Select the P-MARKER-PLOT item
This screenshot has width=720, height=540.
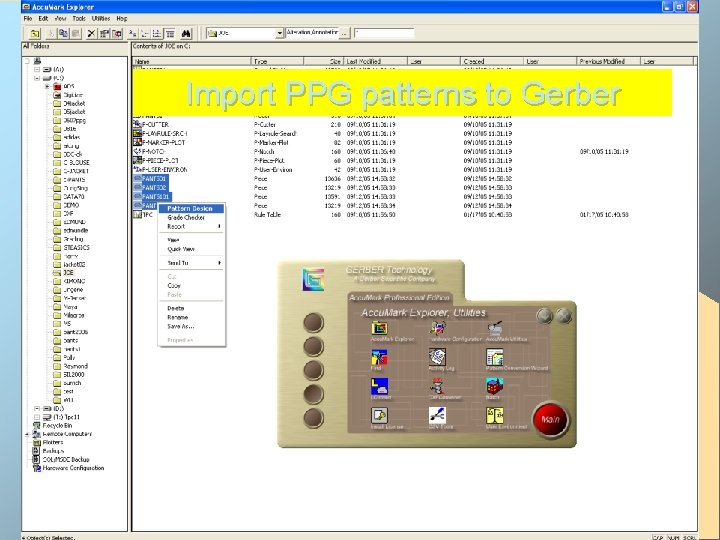click(x=159, y=142)
